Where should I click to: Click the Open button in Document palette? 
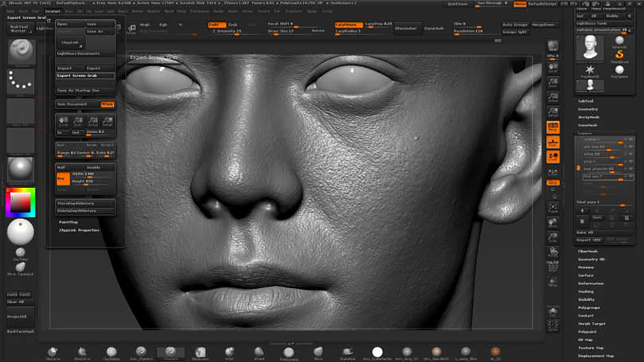(x=70, y=24)
